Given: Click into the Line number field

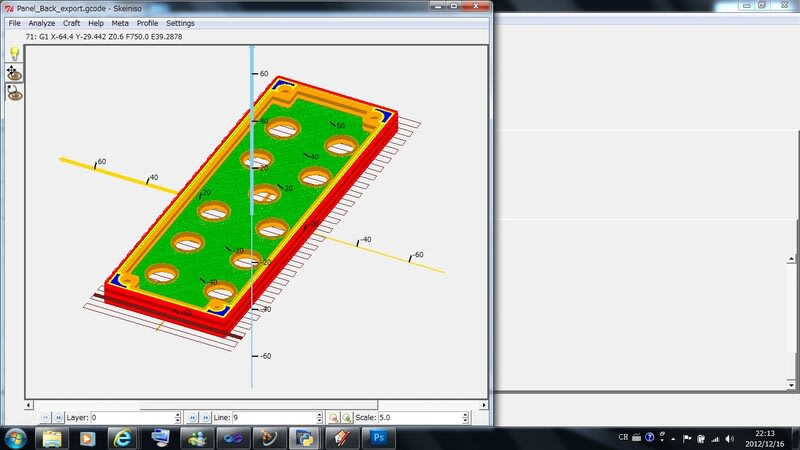Looking at the screenshot, I should click(274, 418).
